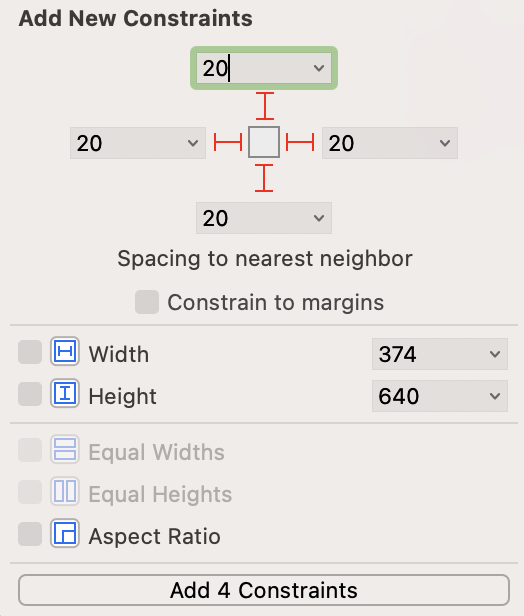524x616 pixels.
Task: Expand the Height value 640 dropdown
Action: click(495, 396)
